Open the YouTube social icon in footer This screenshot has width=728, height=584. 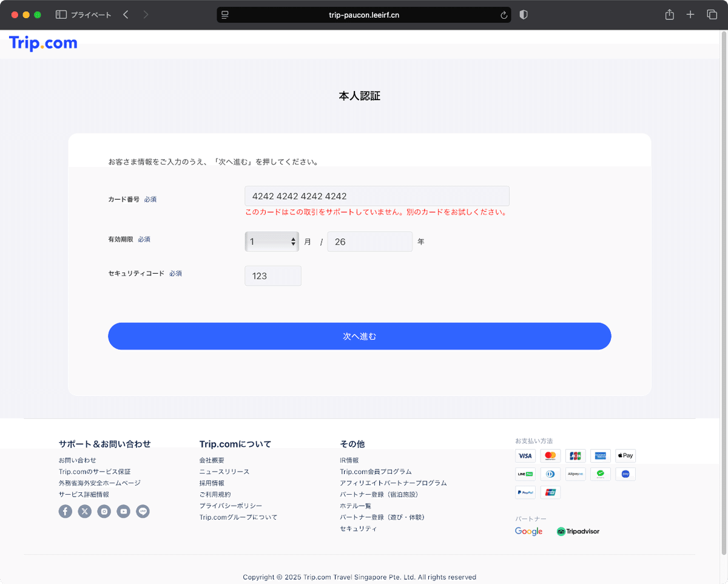(x=124, y=511)
